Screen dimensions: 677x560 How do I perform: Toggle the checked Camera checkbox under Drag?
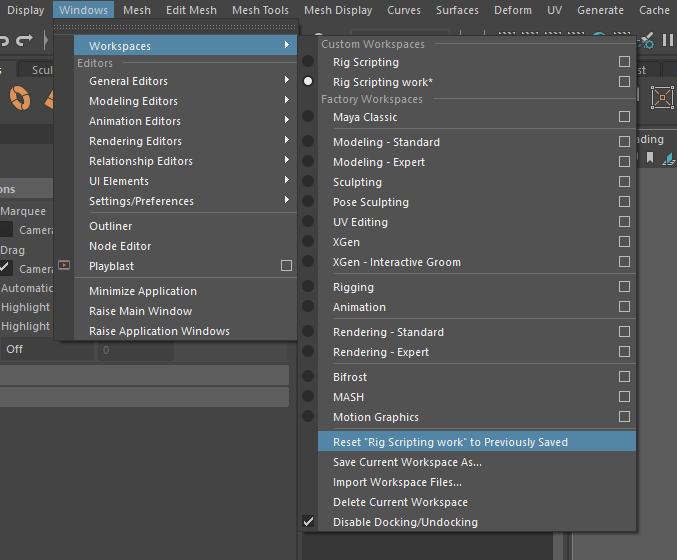6,268
